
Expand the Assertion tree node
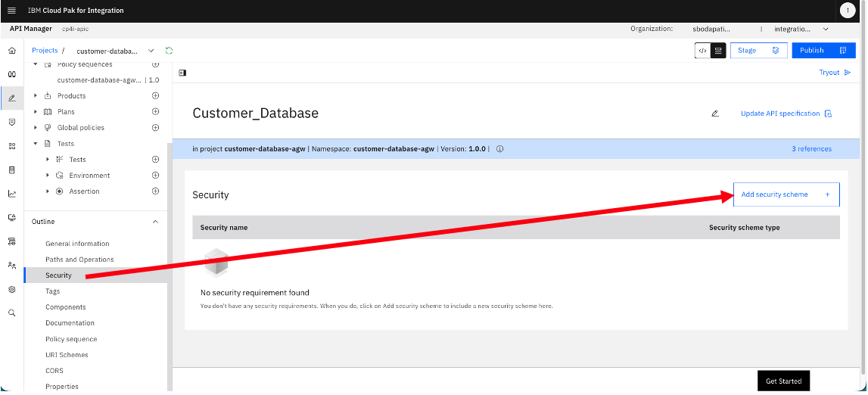(x=48, y=191)
